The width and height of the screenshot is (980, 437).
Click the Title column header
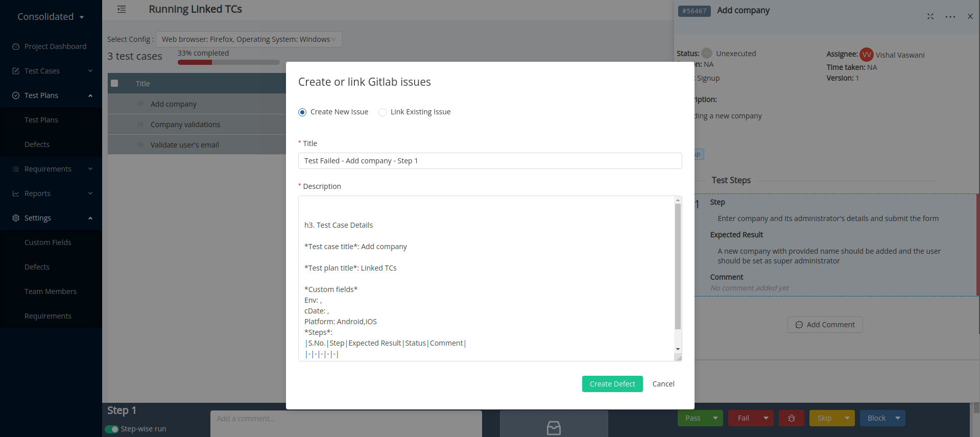(143, 84)
